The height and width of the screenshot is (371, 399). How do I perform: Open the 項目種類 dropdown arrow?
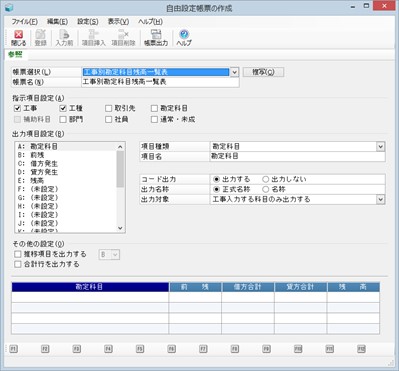point(381,146)
